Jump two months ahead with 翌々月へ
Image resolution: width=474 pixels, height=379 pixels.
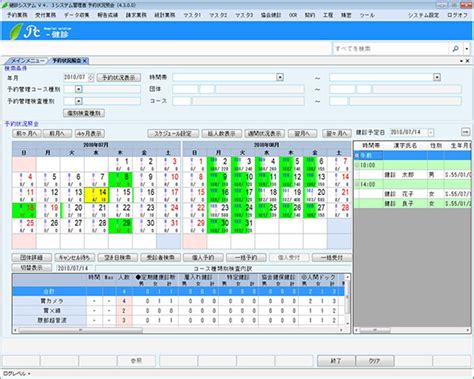tap(337, 133)
